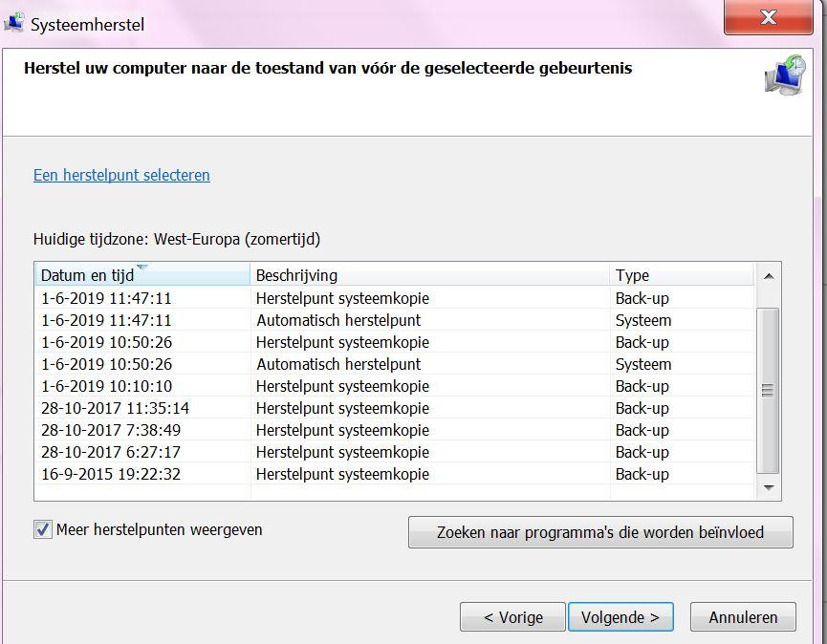Click the scrollbar up arrow in the list
Viewport: 827px width, 644px height.
(769, 276)
